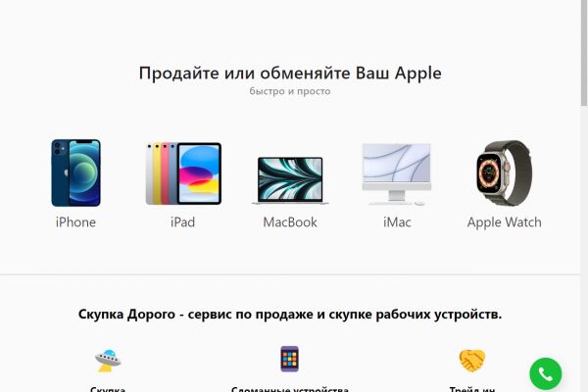The image size is (588, 392).
Task: Click the Скупка Дорого service description heading
Action: click(x=290, y=314)
